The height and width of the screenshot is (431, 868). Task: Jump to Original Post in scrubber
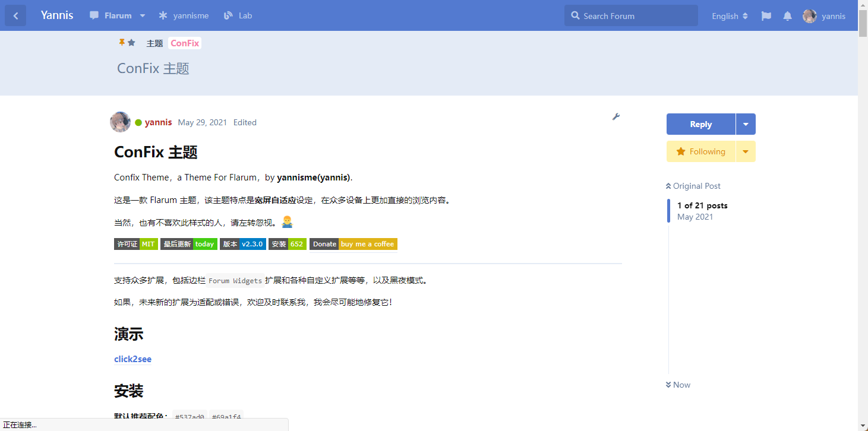[x=693, y=186]
